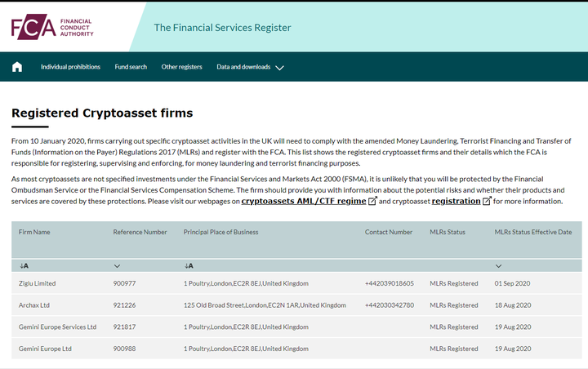Sort Principal Place of Business column

click(x=189, y=265)
